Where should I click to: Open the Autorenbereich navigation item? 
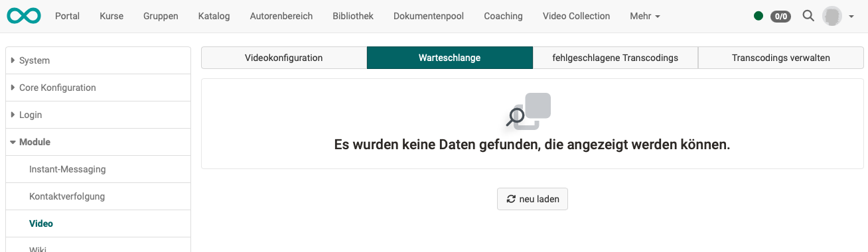pyautogui.click(x=281, y=16)
